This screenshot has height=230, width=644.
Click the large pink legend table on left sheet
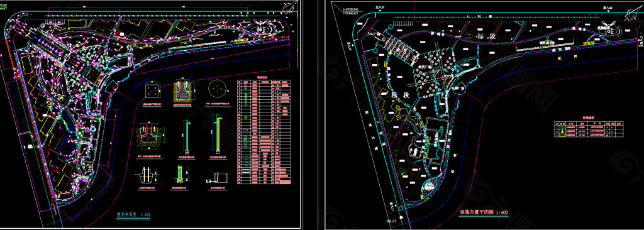click(x=264, y=131)
